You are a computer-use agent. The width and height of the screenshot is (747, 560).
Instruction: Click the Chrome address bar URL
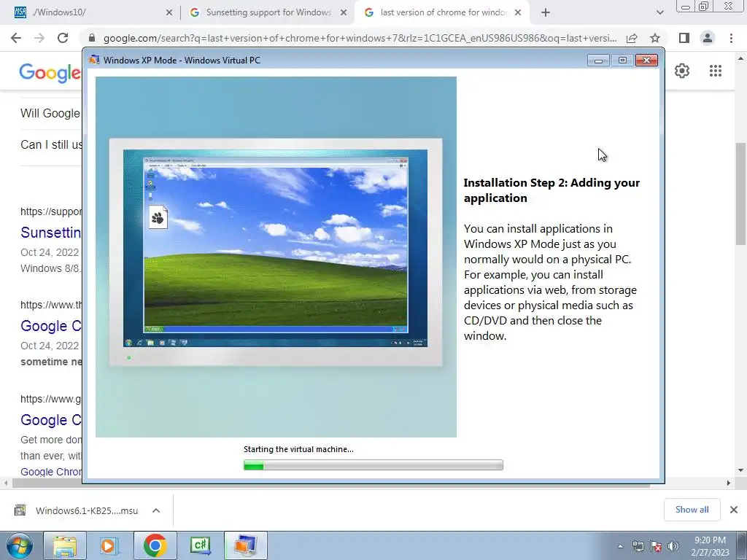tap(360, 38)
